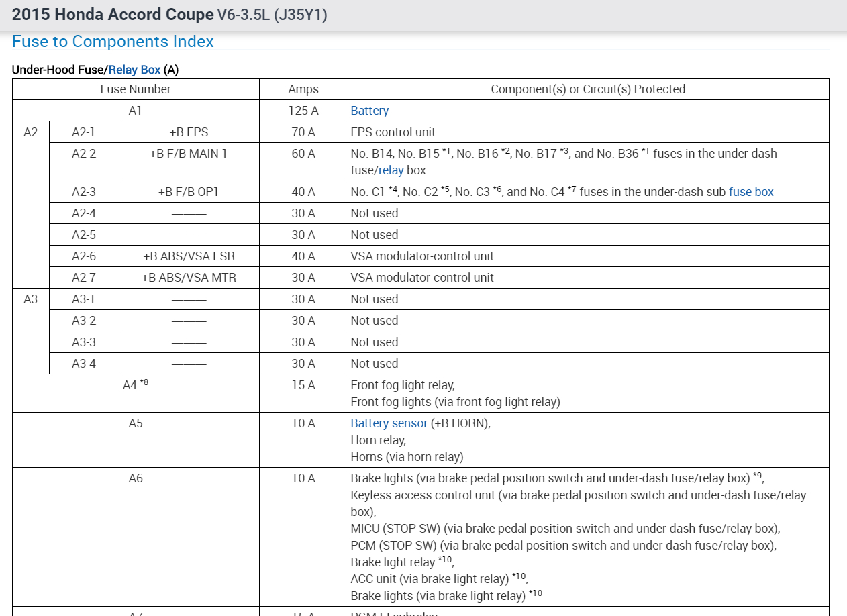847x616 pixels.
Task: Open the relay link in row A2-2
Action: click(391, 170)
